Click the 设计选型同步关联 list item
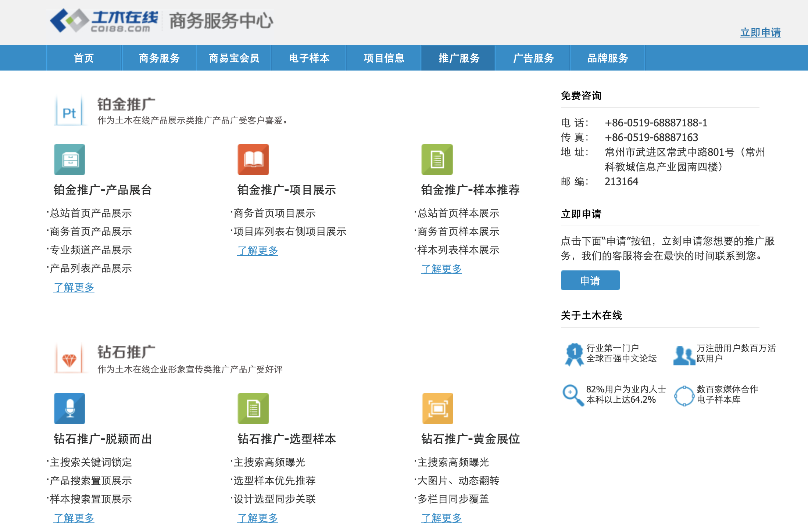 click(x=273, y=499)
